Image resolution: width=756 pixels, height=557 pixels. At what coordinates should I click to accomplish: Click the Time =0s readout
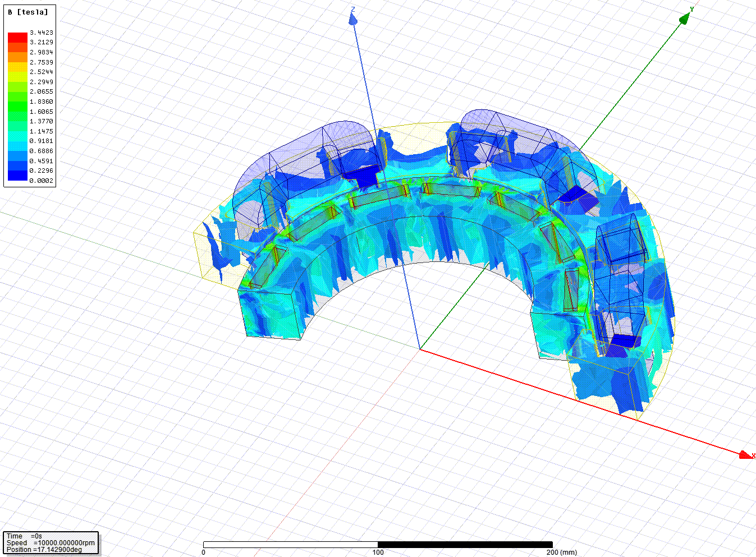(x=25, y=536)
